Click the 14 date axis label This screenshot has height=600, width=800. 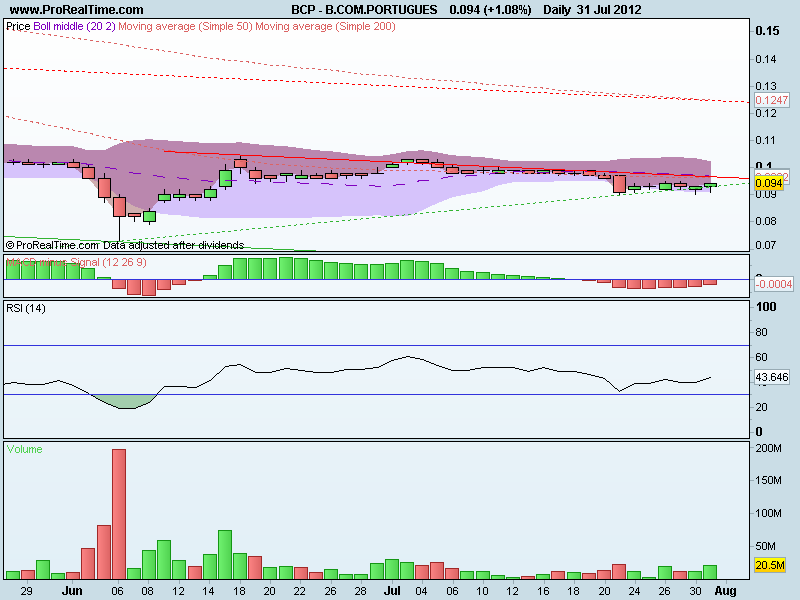[208, 591]
